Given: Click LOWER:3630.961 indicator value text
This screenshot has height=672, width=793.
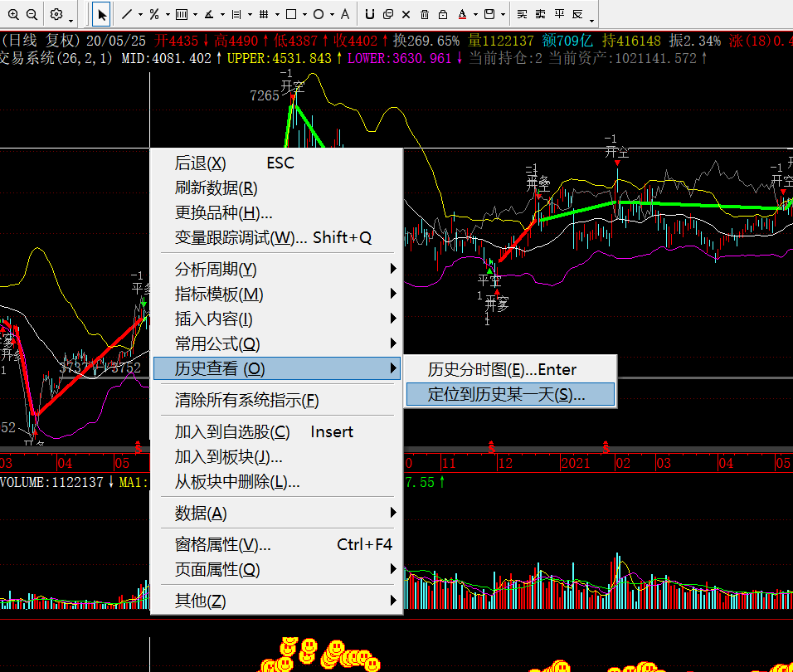Looking at the screenshot, I should pos(400,59).
